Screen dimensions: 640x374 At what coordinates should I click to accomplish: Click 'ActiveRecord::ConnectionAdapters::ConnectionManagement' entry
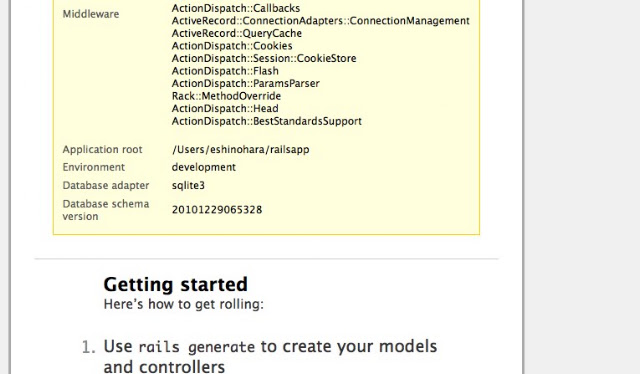pos(320,21)
